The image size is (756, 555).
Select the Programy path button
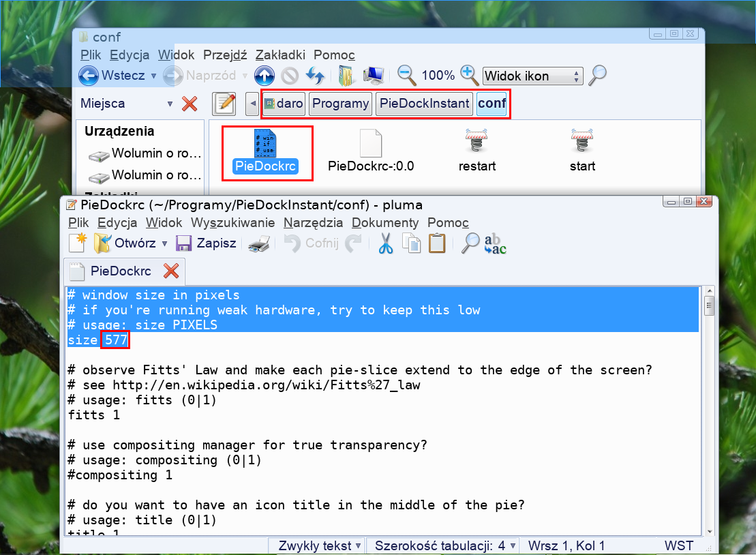click(340, 104)
